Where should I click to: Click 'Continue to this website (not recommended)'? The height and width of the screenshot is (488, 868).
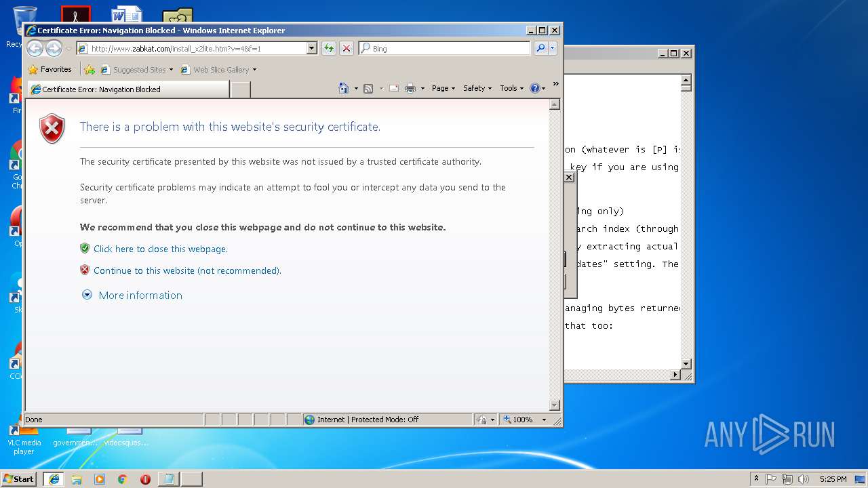click(x=187, y=270)
